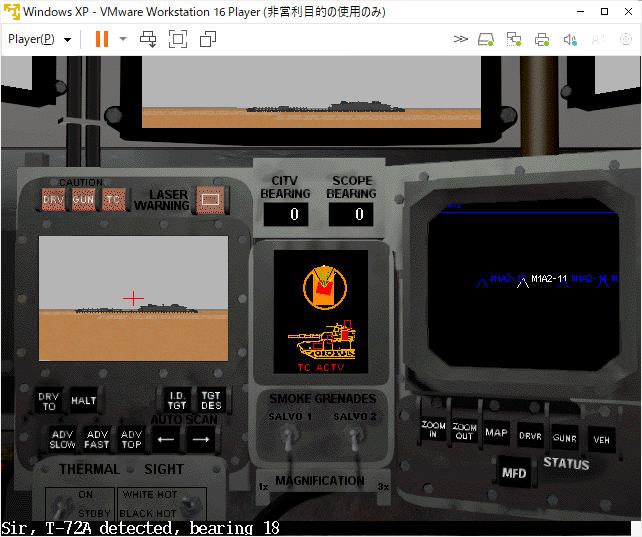Image resolution: width=642 pixels, height=537 pixels.
Task: Click the scope bearing readout
Action: click(351, 214)
